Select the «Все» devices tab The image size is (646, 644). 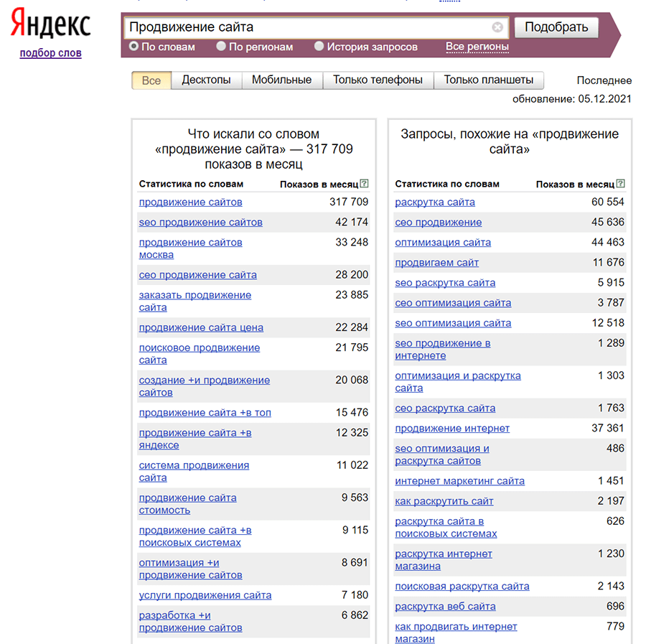pos(151,80)
